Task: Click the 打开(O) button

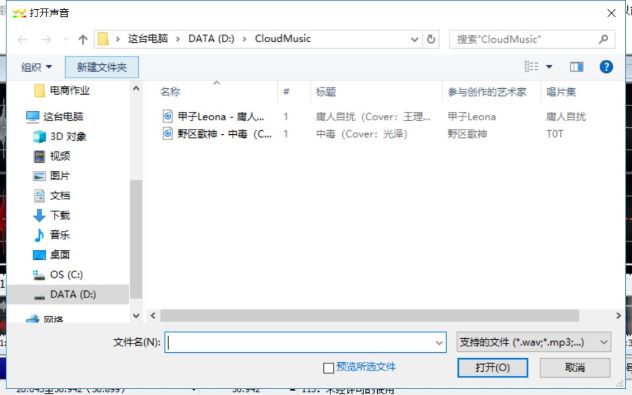Action: pyautogui.click(x=493, y=368)
